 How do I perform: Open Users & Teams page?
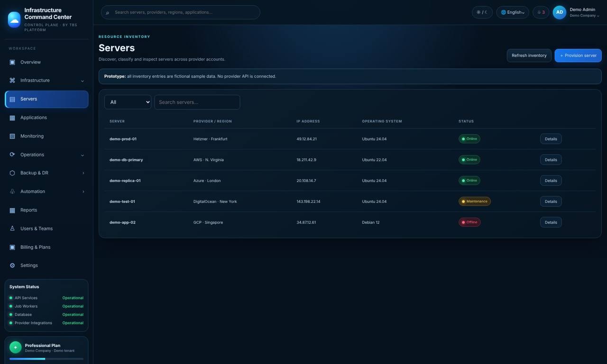(x=46, y=228)
